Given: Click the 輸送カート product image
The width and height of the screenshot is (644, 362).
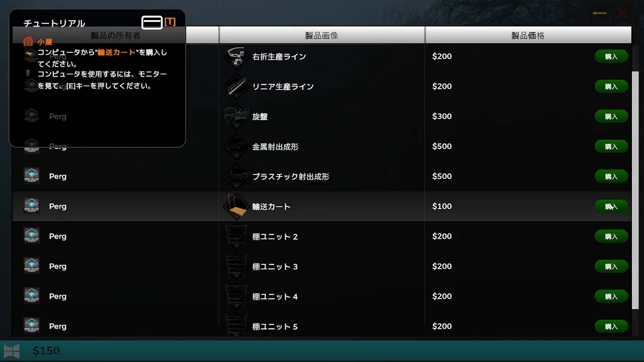Looking at the screenshot, I should pyautogui.click(x=236, y=206).
